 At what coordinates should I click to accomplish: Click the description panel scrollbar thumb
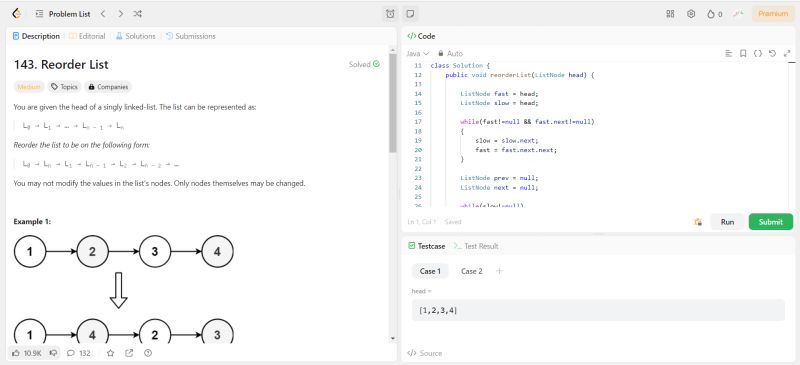click(x=392, y=102)
